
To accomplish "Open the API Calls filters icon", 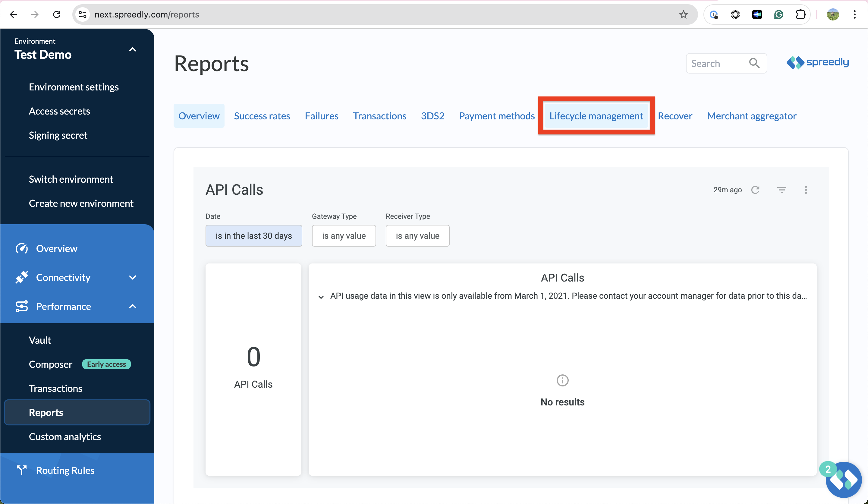I will [782, 190].
